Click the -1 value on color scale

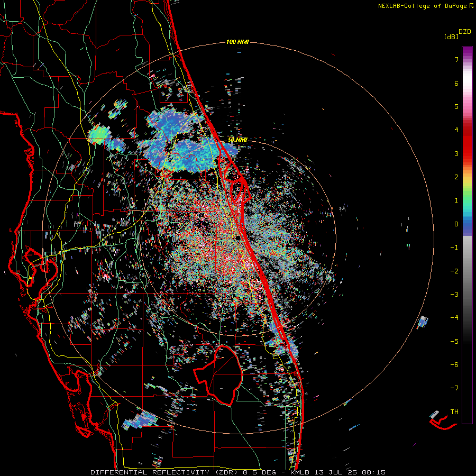454,248
